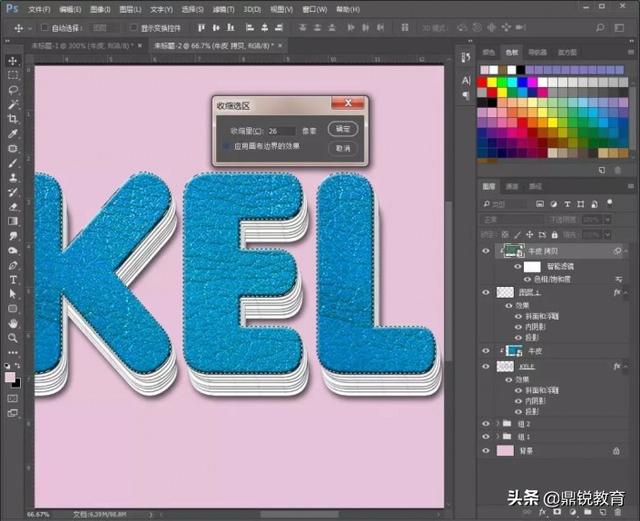
Task: Select the Crop tool
Action: point(13,119)
